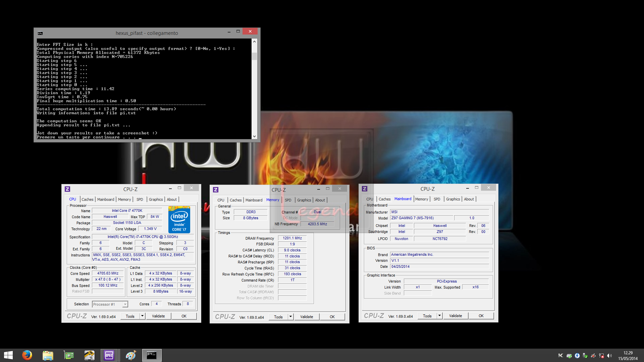This screenshot has height=362, width=644.
Task: Click the blue lightning bolt tray icon
Action: tap(577, 356)
